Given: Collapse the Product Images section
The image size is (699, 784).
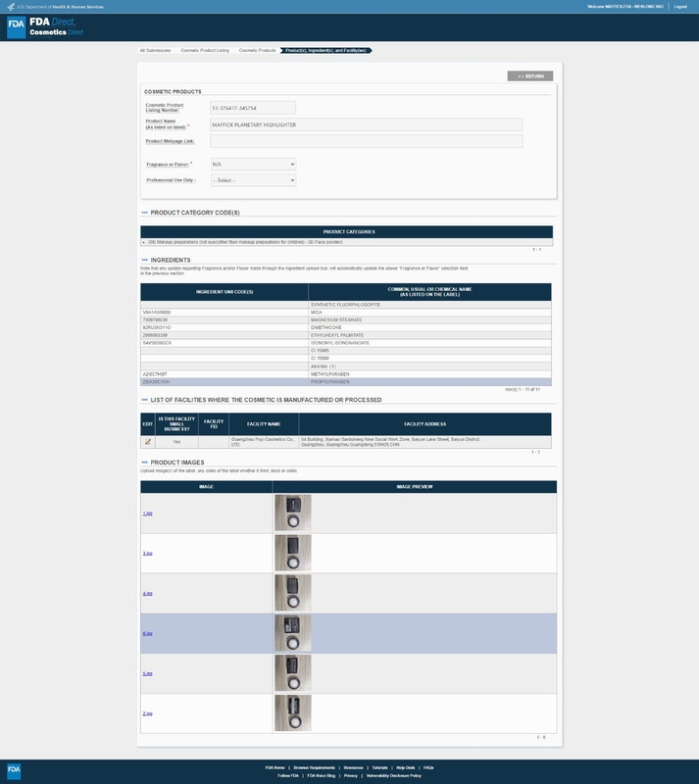Looking at the screenshot, I should coord(145,463).
